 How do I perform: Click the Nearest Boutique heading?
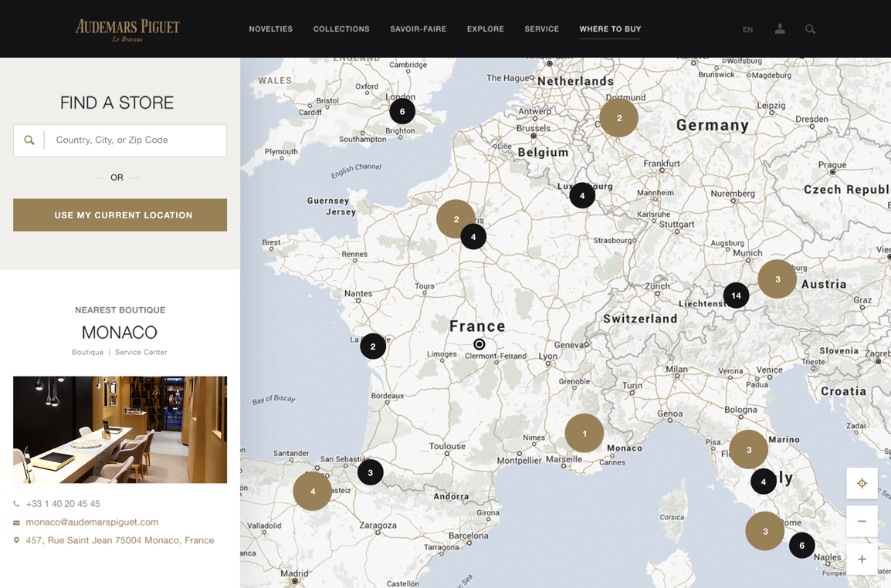(120, 310)
